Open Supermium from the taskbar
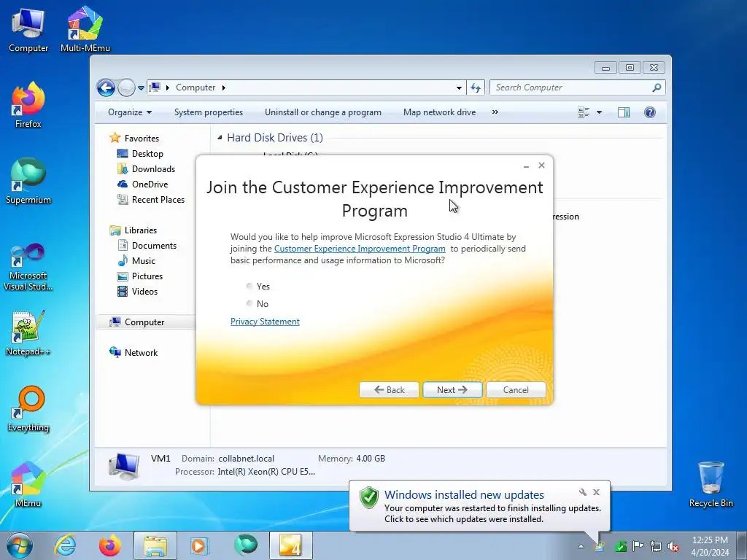Viewport: 747px width, 560px height. click(245, 545)
